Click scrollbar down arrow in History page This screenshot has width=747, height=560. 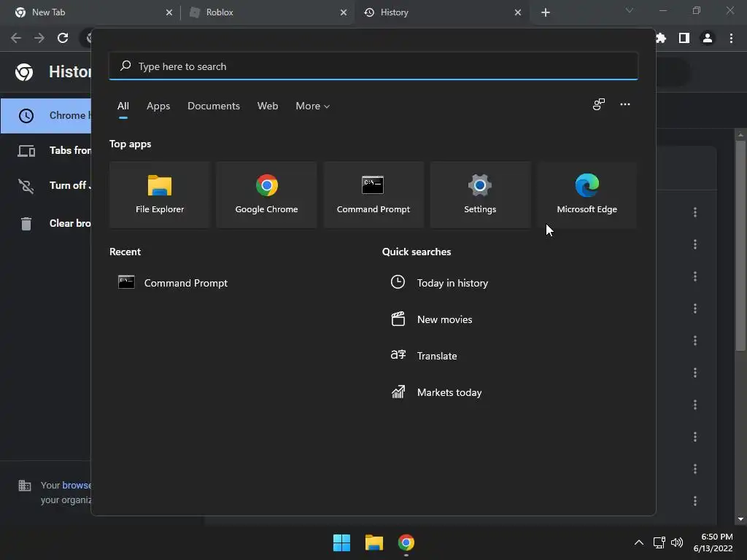(740, 519)
